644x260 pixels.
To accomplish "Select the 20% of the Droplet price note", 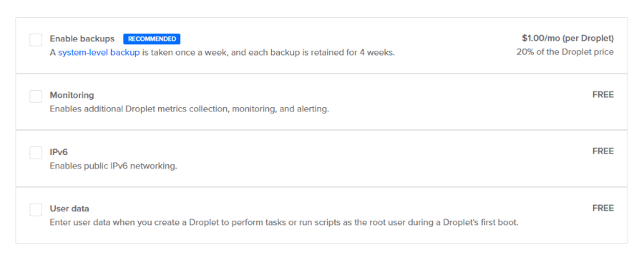I will tap(565, 52).
